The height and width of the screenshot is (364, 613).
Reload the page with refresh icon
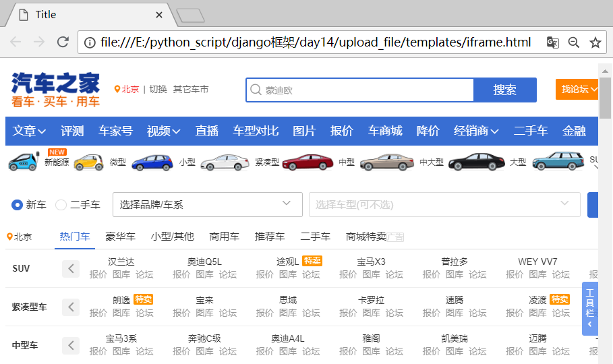pyautogui.click(x=63, y=42)
